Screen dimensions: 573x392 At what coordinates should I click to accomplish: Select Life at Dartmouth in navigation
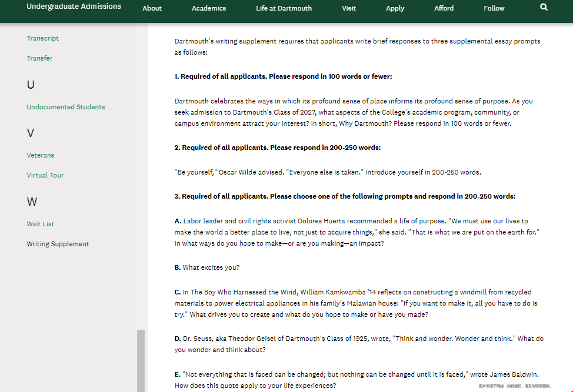coord(284,8)
